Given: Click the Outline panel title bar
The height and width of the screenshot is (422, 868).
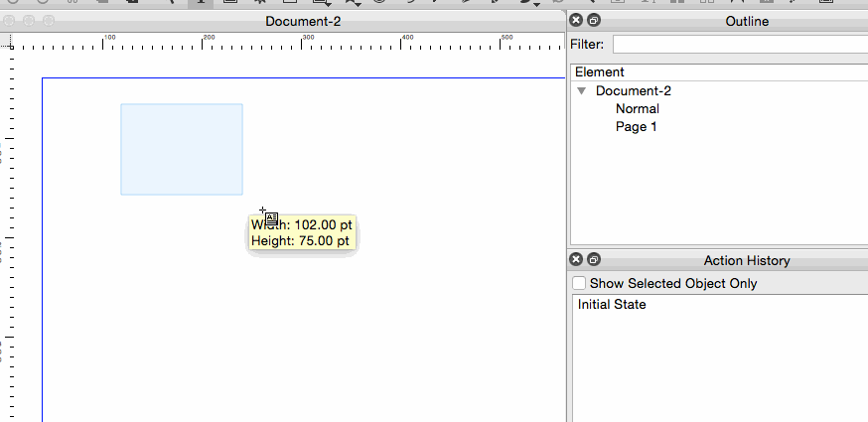Looking at the screenshot, I should (x=747, y=21).
